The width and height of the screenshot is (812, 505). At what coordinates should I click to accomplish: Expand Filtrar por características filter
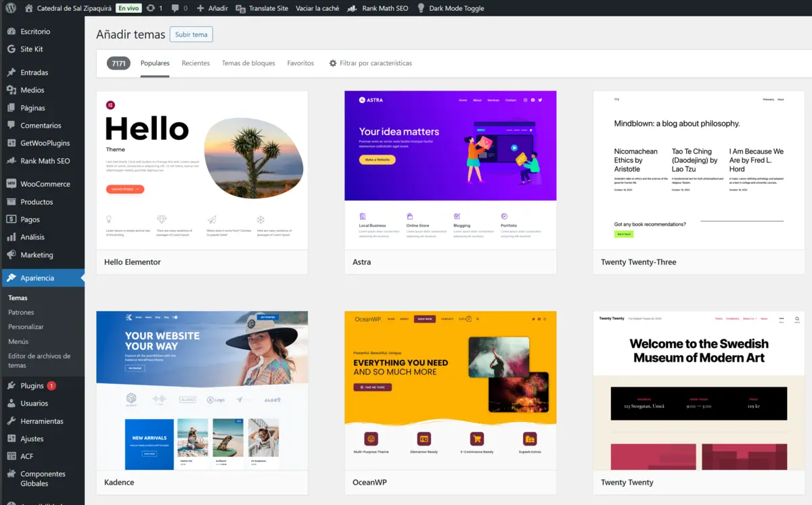coord(369,63)
